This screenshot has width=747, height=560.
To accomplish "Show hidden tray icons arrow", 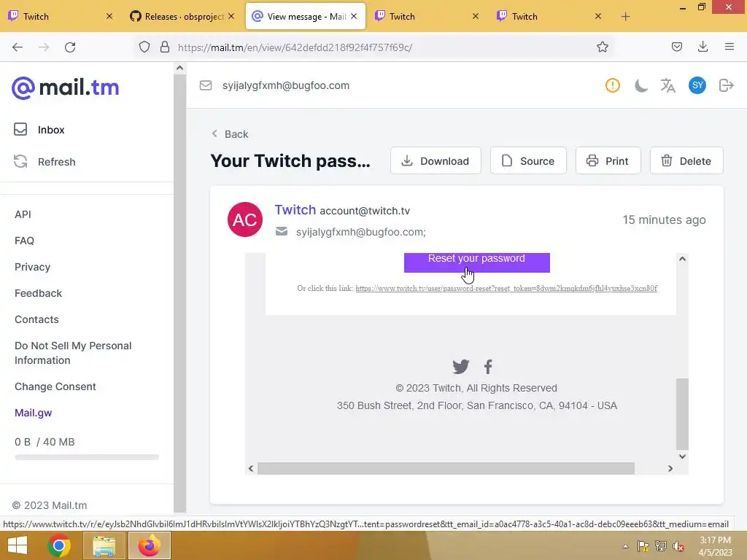I will coord(625,546).
